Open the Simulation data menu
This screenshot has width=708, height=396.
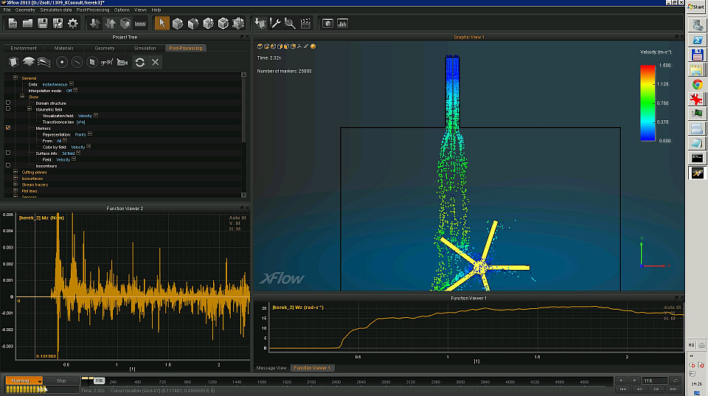click(x=56, y=9)
